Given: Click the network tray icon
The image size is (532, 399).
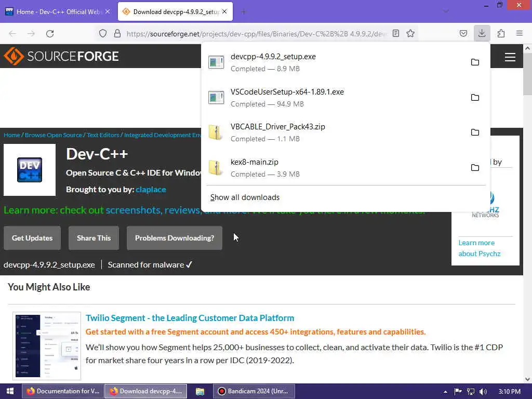Looking at the screenshot, I should [x=471, y=392].
